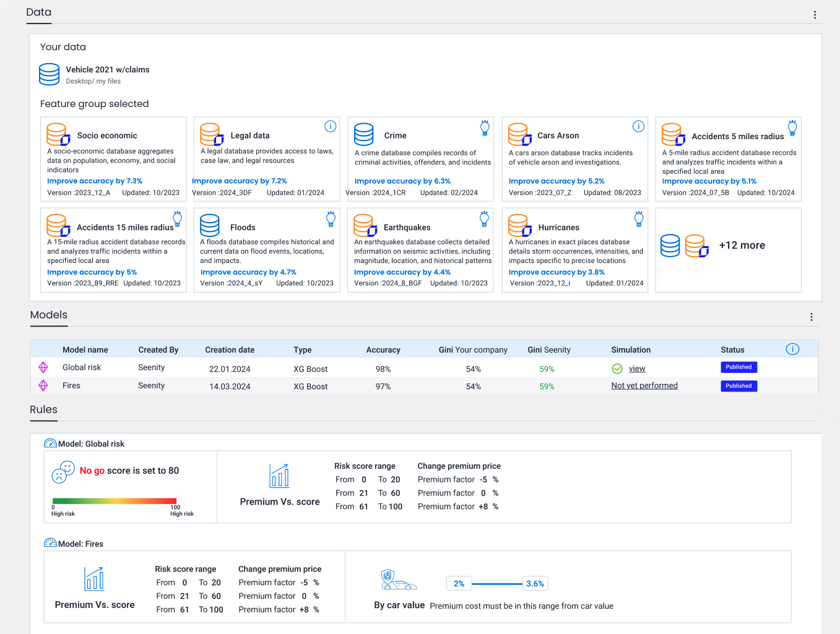Open the +12 more feature groups card
Screen dimensions: 840x634
click(x=729, y=250)
